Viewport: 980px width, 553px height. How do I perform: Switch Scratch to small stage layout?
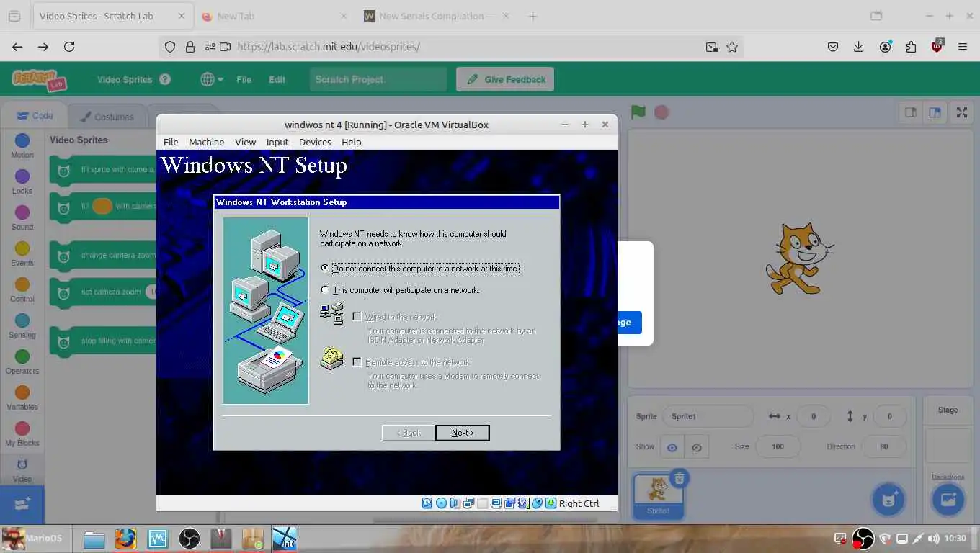(x=910, y=112)
